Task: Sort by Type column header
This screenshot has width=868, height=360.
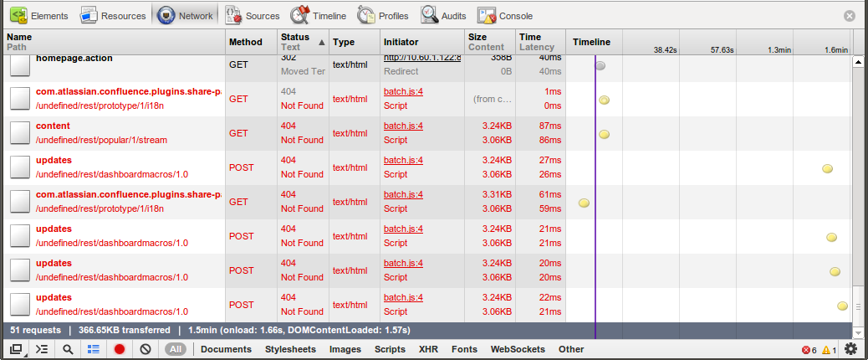Action: coord(355,42)
